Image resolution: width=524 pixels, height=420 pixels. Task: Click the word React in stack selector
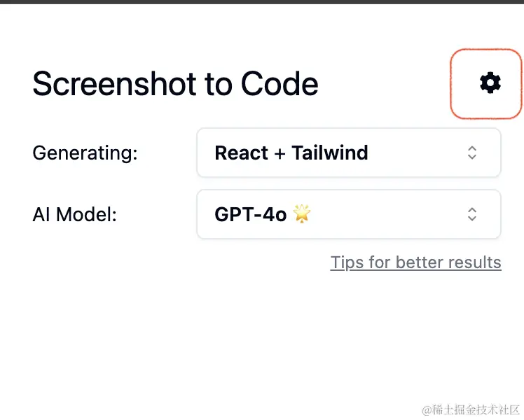pyautogui.click(x=241, y=153)
